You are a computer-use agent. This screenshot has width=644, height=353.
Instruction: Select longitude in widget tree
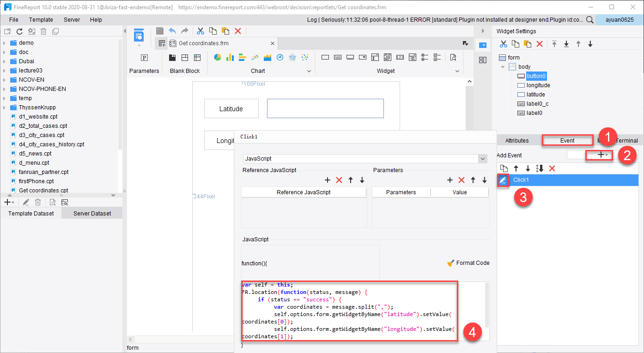click(538, 85)
